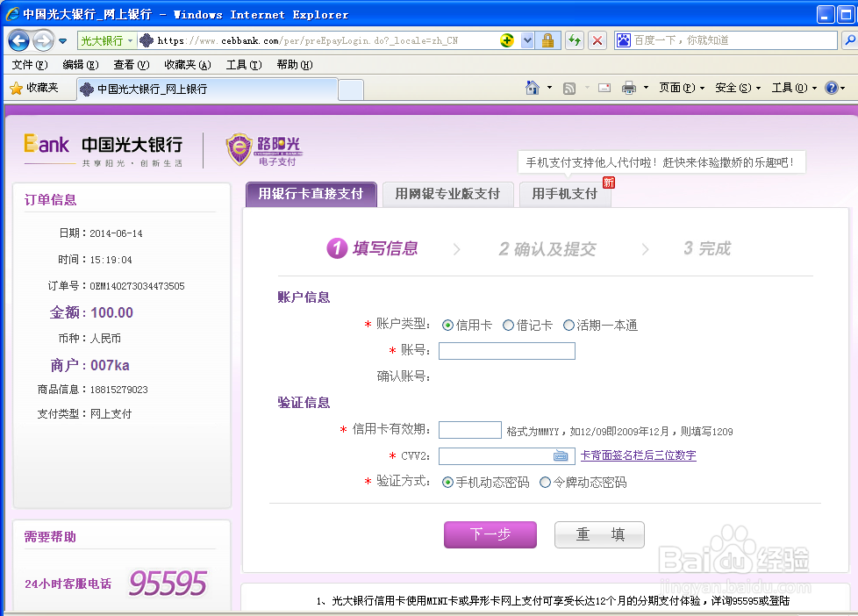Click the yellow favorites star icon
This screenshot has height=616, width=858.
click(x=16, y=87)
